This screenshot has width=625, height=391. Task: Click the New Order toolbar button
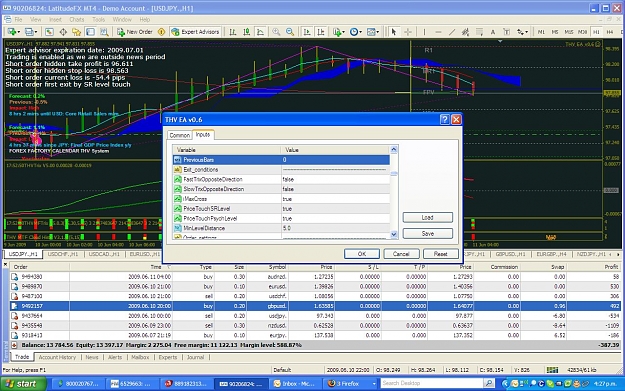click(135, 32)
